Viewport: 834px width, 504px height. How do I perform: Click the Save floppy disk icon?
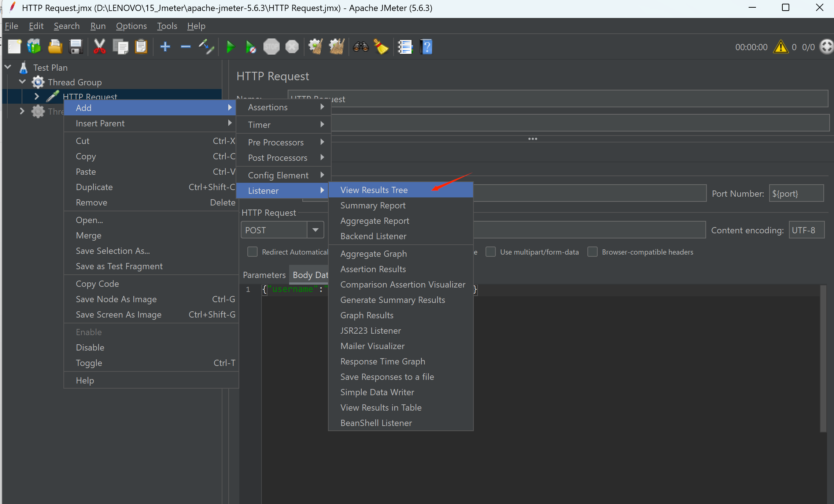[76, 47]
